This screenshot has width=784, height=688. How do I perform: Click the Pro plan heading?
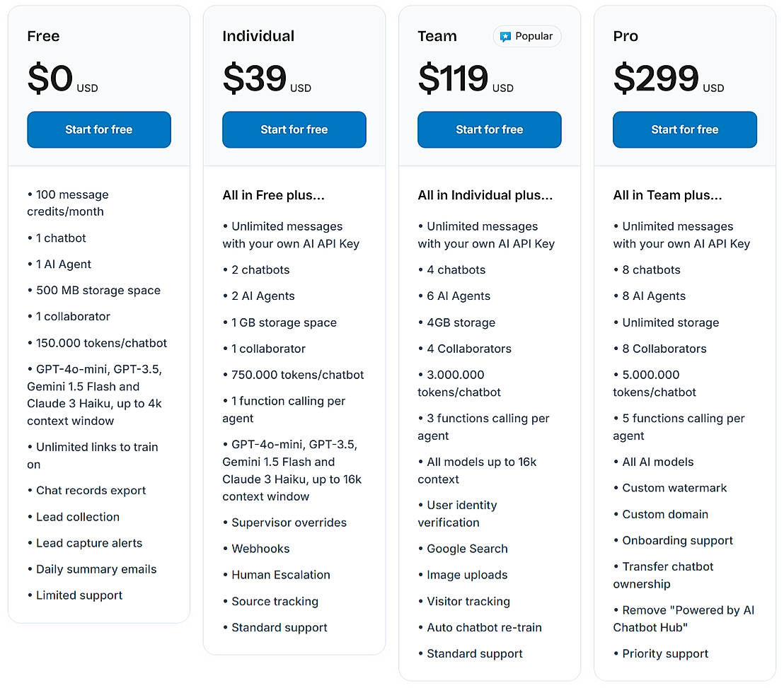(626, 36)
